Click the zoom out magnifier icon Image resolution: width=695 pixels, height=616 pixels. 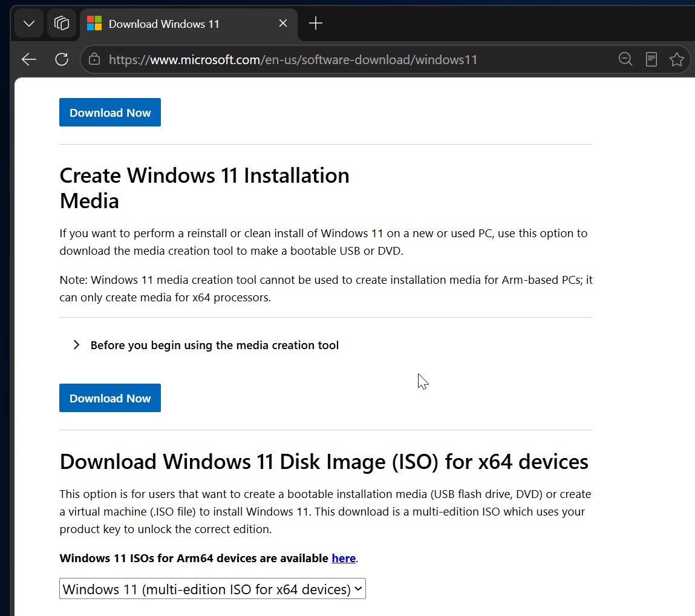[625, 59]
